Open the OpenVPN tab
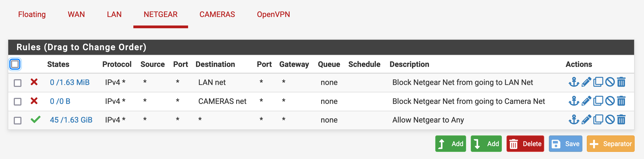 coord(273,14)
